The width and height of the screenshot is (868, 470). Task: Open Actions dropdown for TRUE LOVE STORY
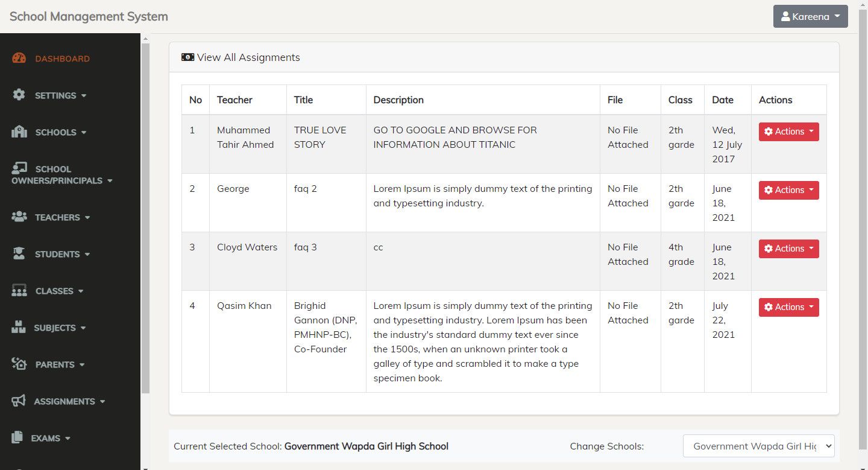point(788,132)
